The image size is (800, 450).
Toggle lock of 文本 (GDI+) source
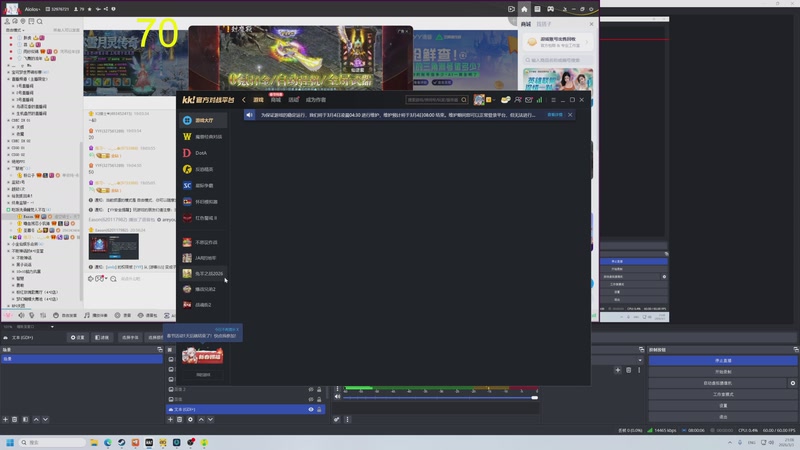[x=319, y=410]
